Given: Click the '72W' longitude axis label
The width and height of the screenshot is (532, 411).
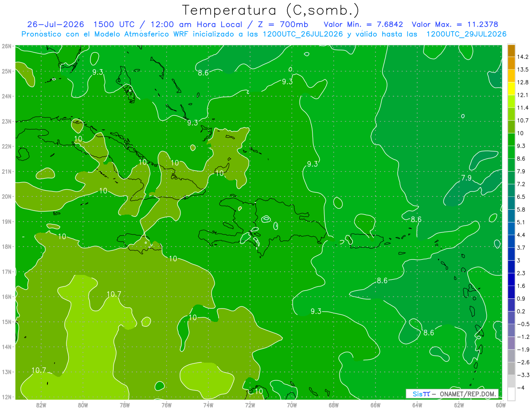Looking at the screenshot, I should tap(250, 404).
